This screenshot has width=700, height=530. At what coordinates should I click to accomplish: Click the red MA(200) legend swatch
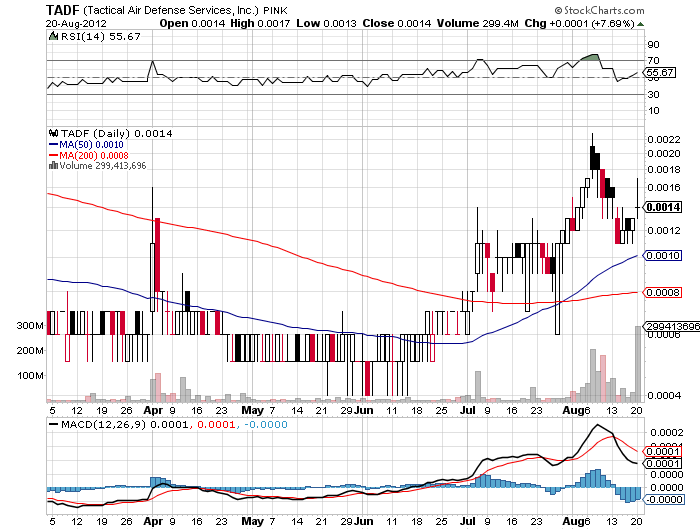[53, 155]
